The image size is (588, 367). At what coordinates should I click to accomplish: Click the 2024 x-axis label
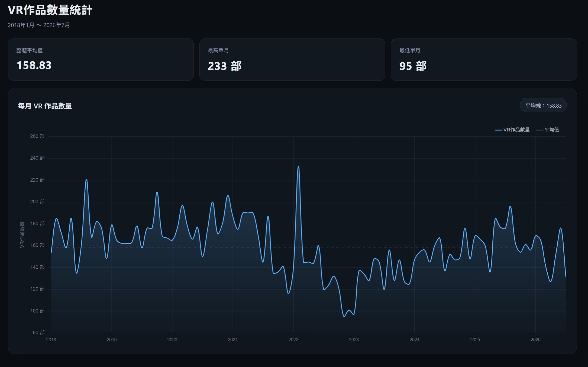[414, 340]
